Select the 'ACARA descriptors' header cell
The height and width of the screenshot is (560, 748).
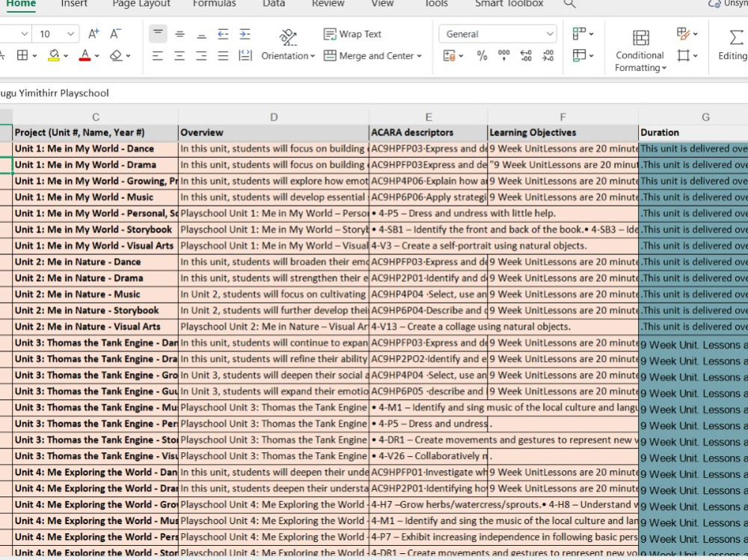coord(429,132)
